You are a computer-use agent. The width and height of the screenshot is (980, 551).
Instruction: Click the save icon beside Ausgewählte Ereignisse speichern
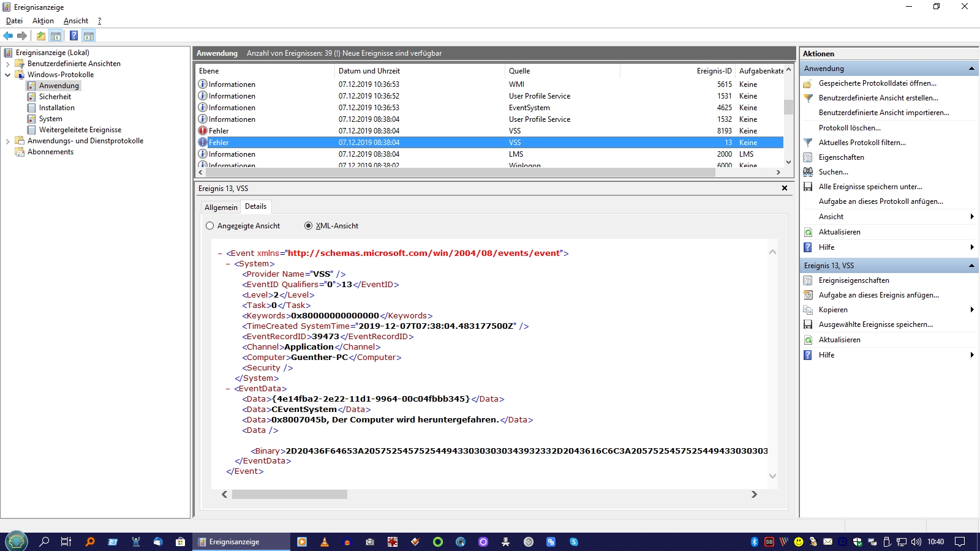tap(808, 324)
